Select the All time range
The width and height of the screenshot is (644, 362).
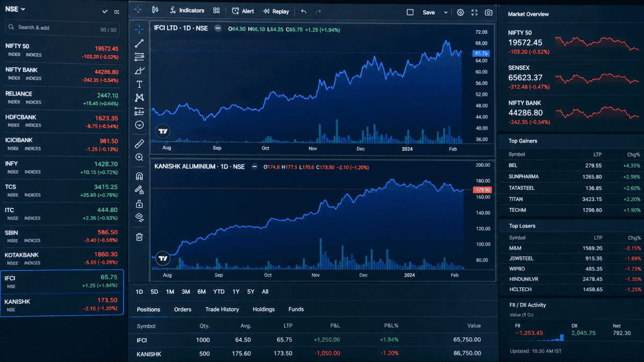(x=265, y=292)
